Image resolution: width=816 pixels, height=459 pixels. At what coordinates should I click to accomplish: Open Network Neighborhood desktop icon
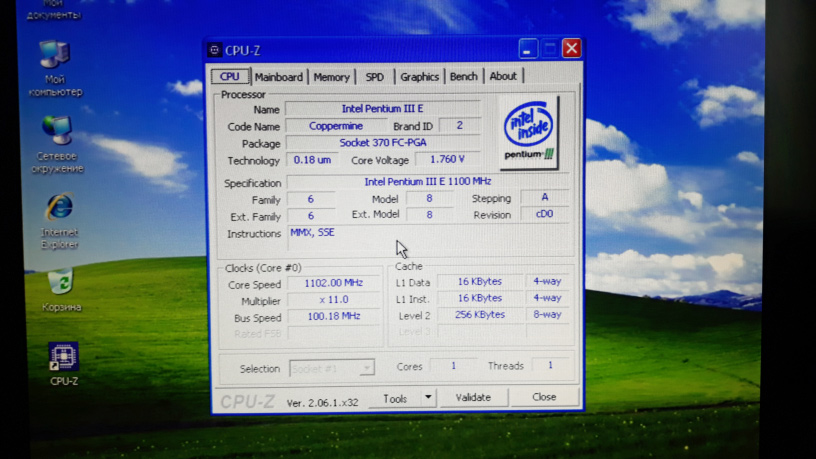(x=57, y=145)
